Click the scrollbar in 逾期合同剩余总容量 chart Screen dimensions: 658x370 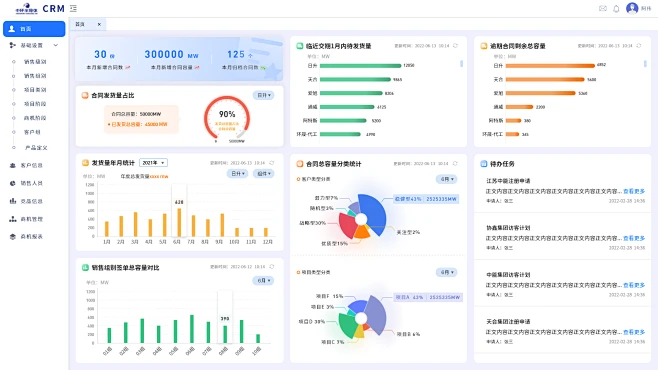(x=645, y=63)
